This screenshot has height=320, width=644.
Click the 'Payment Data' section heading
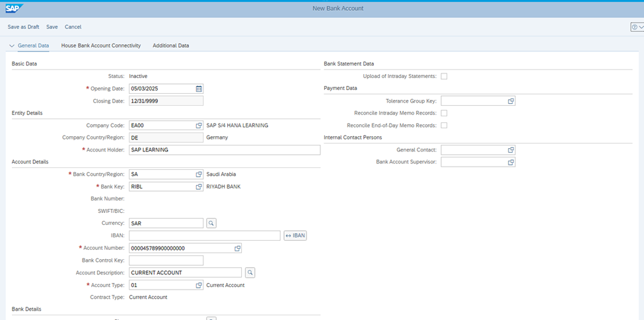coord(340,88)
